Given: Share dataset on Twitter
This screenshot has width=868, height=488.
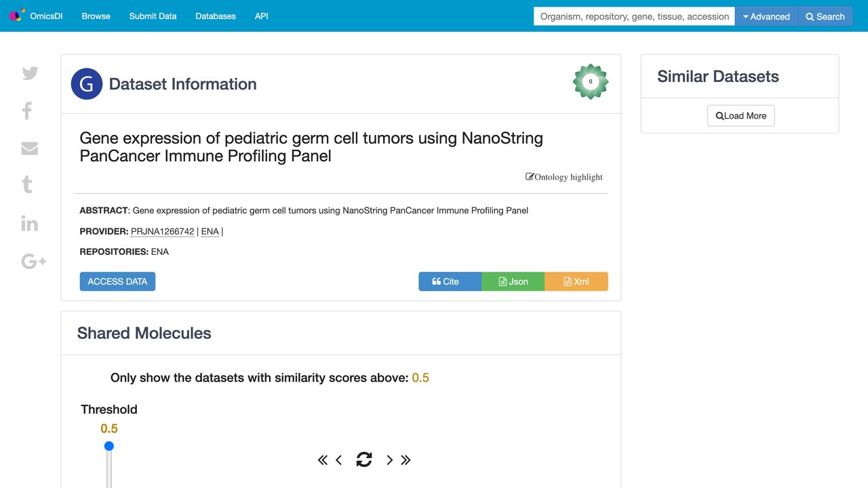Looking at the screenshot, I should tap(30, 73).
